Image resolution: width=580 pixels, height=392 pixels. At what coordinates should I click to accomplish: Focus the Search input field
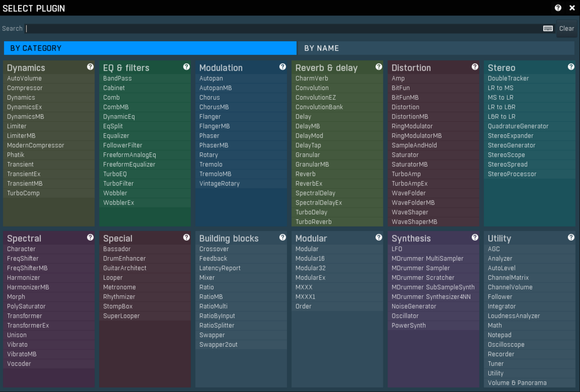point(284,28)
